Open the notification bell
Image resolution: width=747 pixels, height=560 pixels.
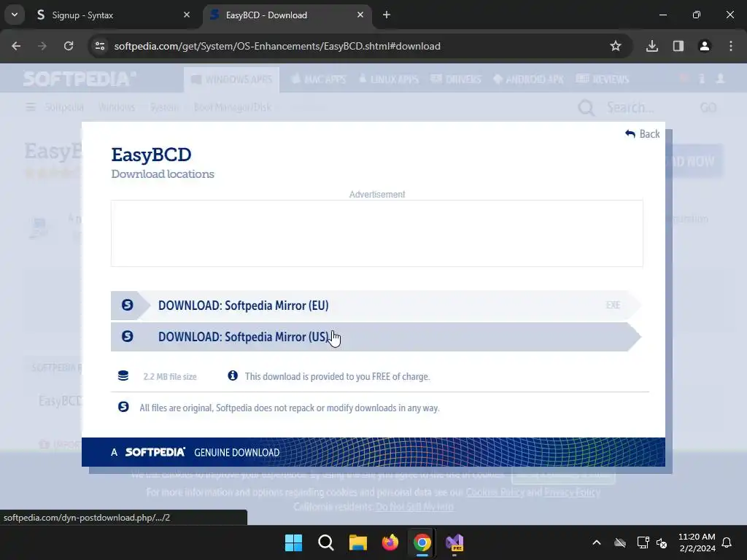coord(727,542)
